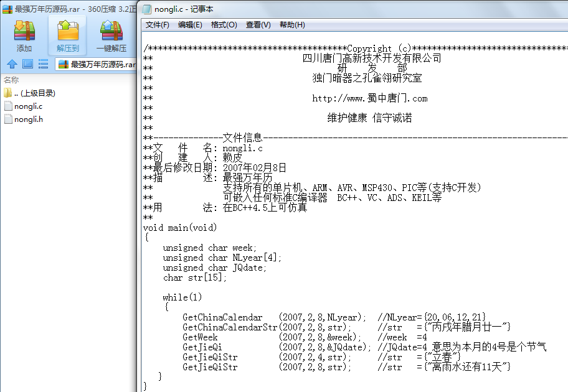Image resolution: width=568 pixels, height=392 pixels.
Task: Open the 编辑(E) menu in Notepad
Action: 190,25
